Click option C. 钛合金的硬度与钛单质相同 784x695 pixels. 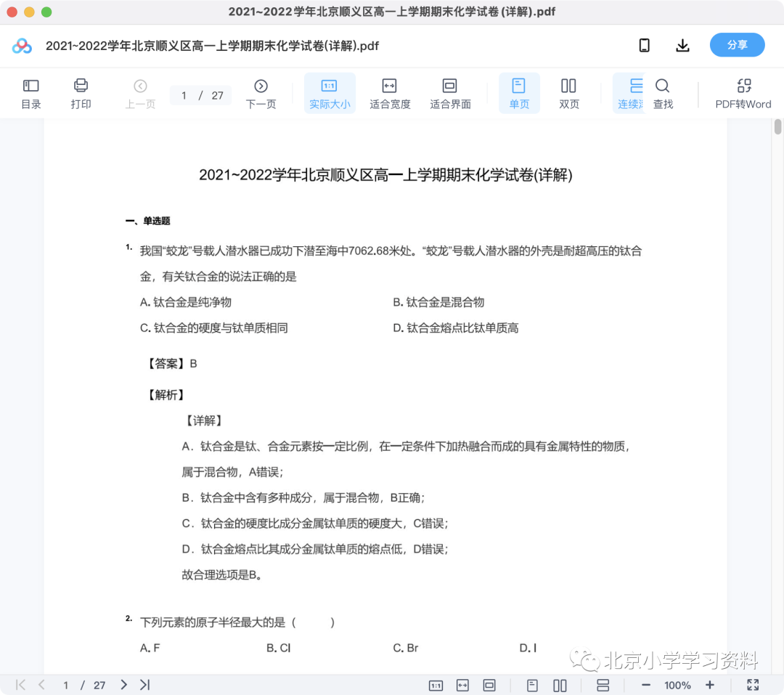click(x=214, y=328)
